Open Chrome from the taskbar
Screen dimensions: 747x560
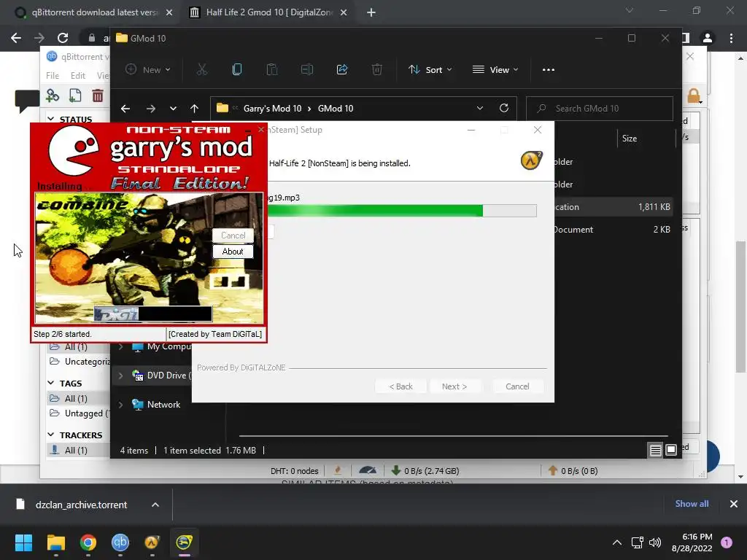(x=88, y=542)
